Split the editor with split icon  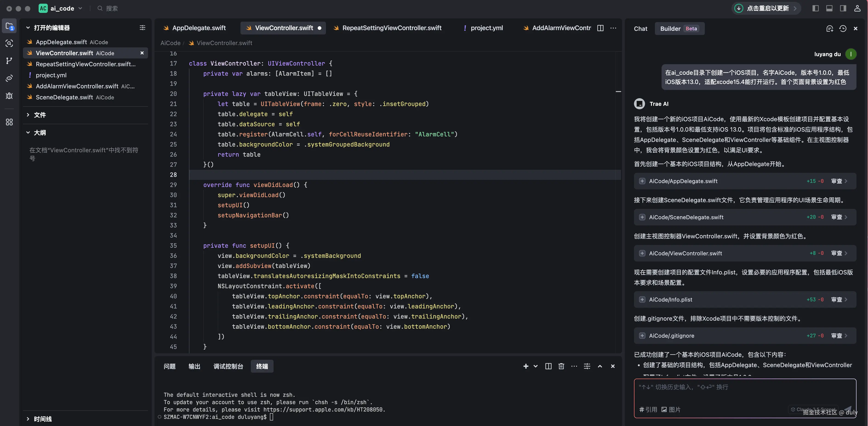point(600,28)
